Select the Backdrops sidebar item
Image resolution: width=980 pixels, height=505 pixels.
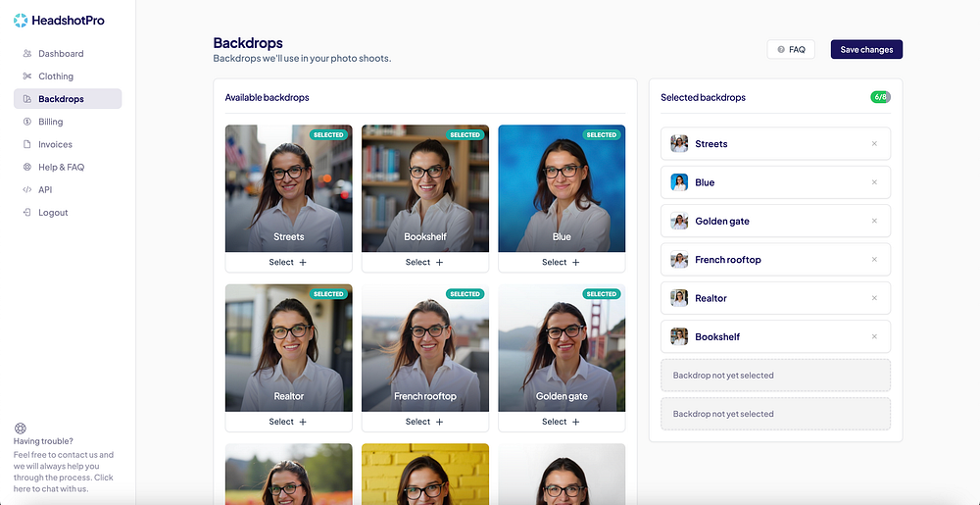pos(68,99)
